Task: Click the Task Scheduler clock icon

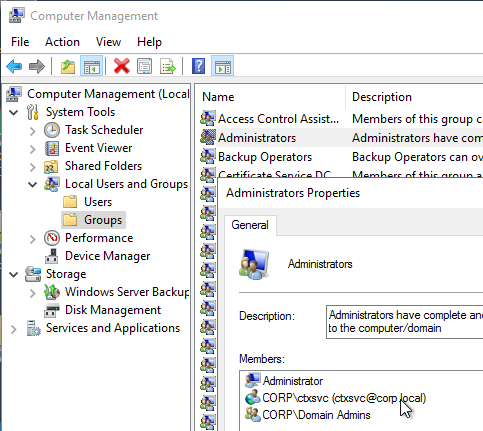Action: 52,130
